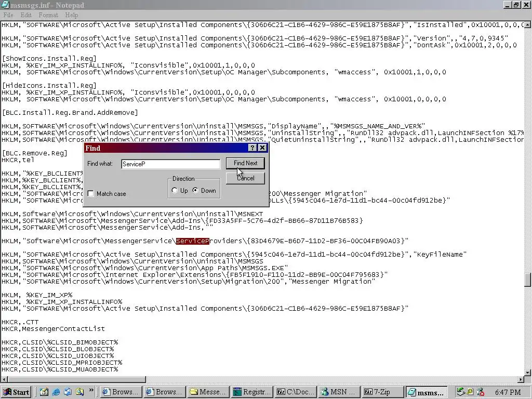Click the Notepad icon in the title bar
Image resolution: width=532 pixels, height=399 pixels.
[5, 5]
